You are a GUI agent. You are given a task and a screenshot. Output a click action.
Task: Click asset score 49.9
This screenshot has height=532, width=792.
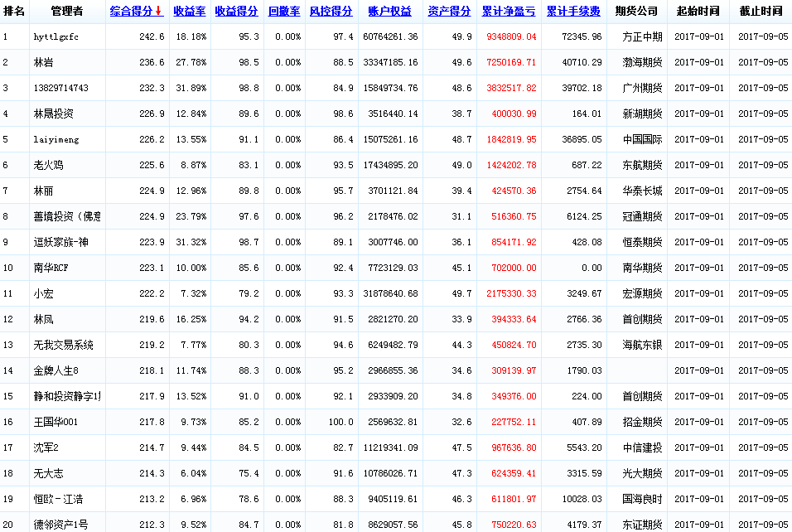point(461,37)
